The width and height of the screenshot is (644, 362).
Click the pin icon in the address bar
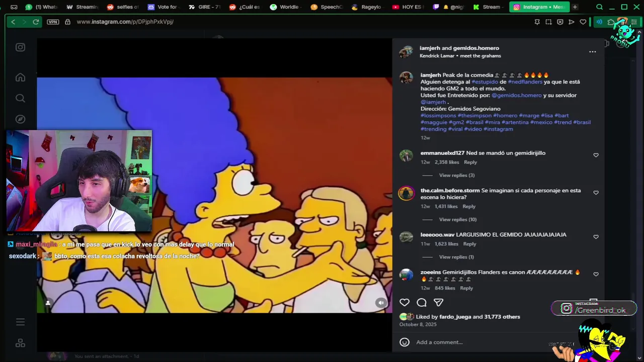tap(537, 22)
